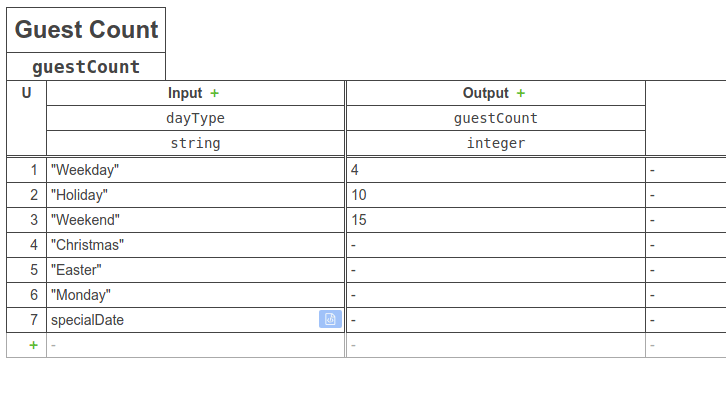Change the integer output type cell
The height and width of the screenshot is (418, 726).
(496, 143)
